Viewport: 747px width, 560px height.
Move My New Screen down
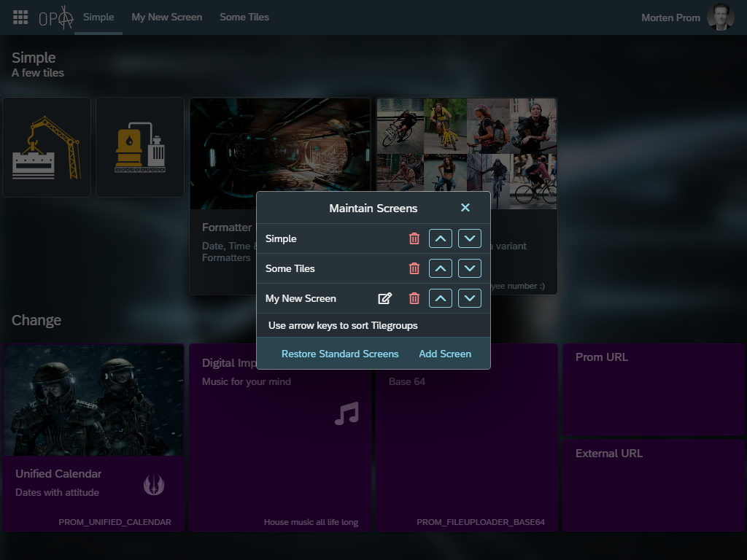[470, 298]
